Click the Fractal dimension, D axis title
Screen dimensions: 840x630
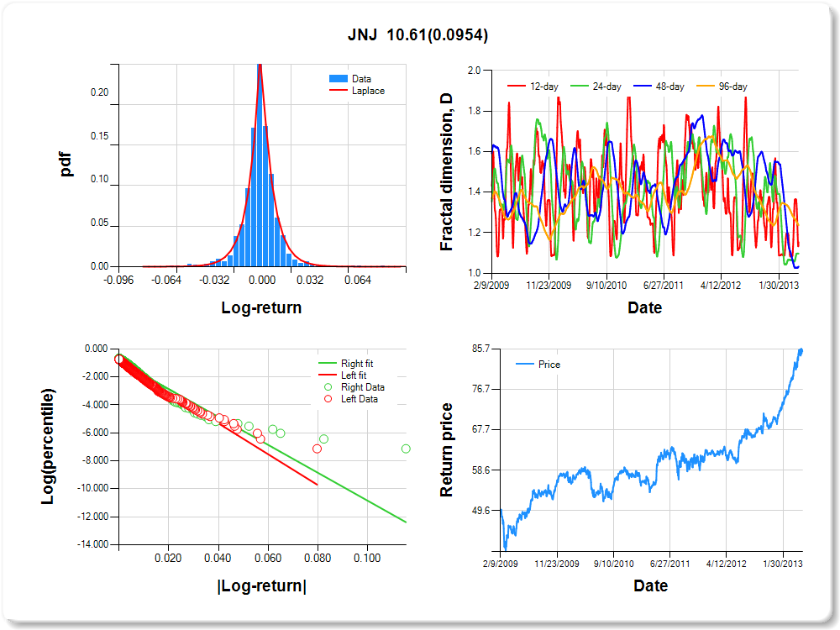446,172
